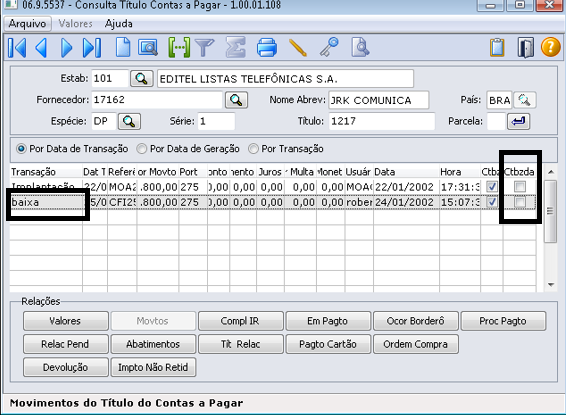This screenshot has height=415, width=567.
Task: Click the table vertical scrollbar thumb
Action: (x=551, y=211)
